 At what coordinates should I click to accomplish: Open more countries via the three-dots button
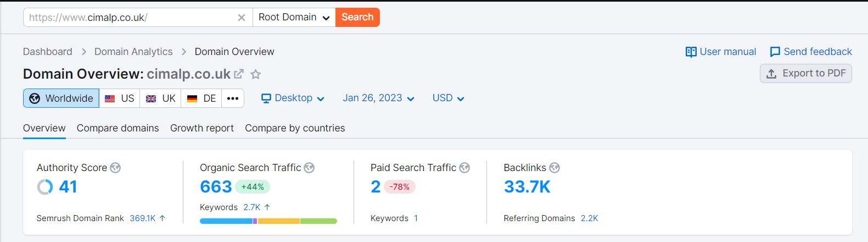tap(233, 98)
